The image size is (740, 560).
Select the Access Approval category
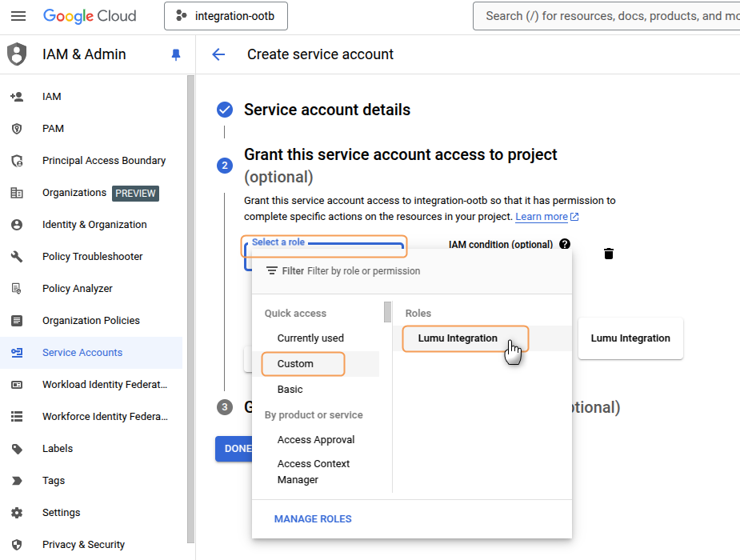tap(316, 440)
